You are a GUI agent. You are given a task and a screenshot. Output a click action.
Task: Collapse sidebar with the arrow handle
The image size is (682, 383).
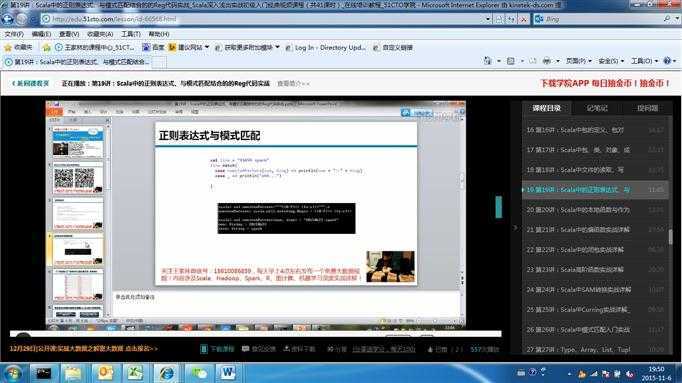click(515, 228)
